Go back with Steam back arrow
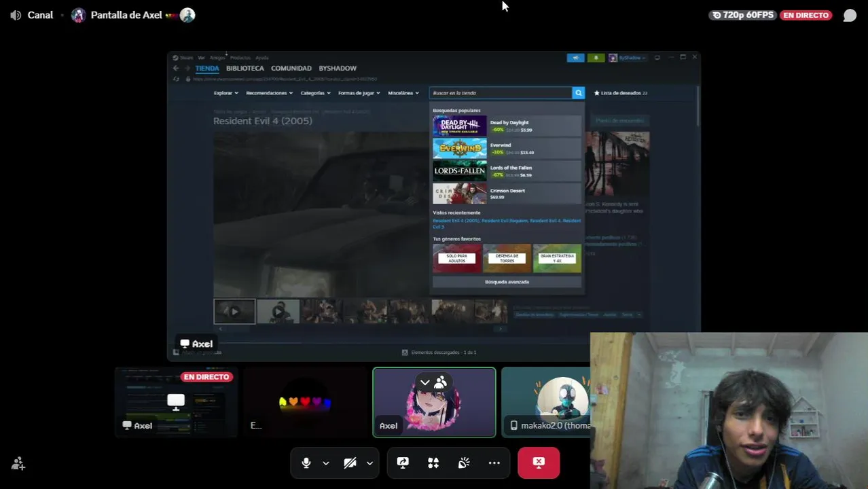 click(x=176, y=68)
